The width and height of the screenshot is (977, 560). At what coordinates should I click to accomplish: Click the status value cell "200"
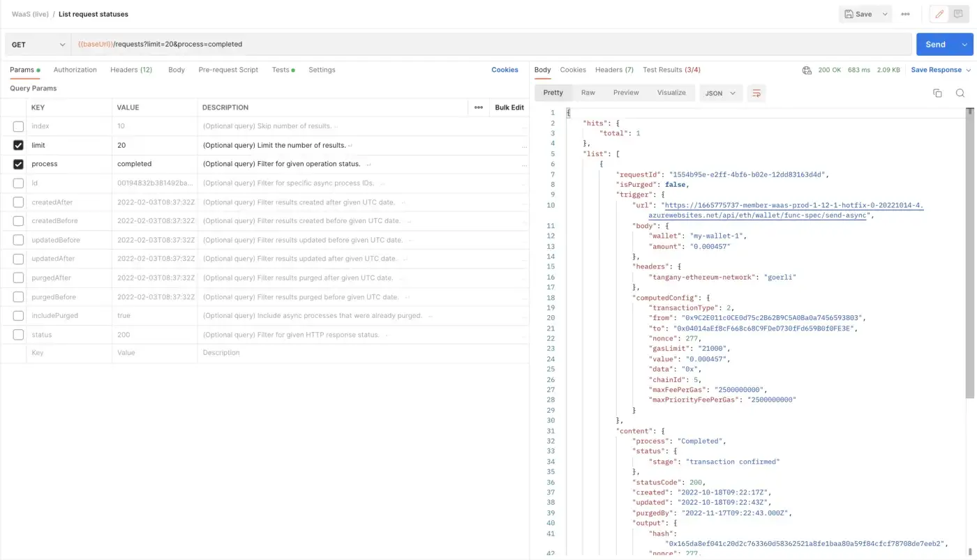[154, 335]
